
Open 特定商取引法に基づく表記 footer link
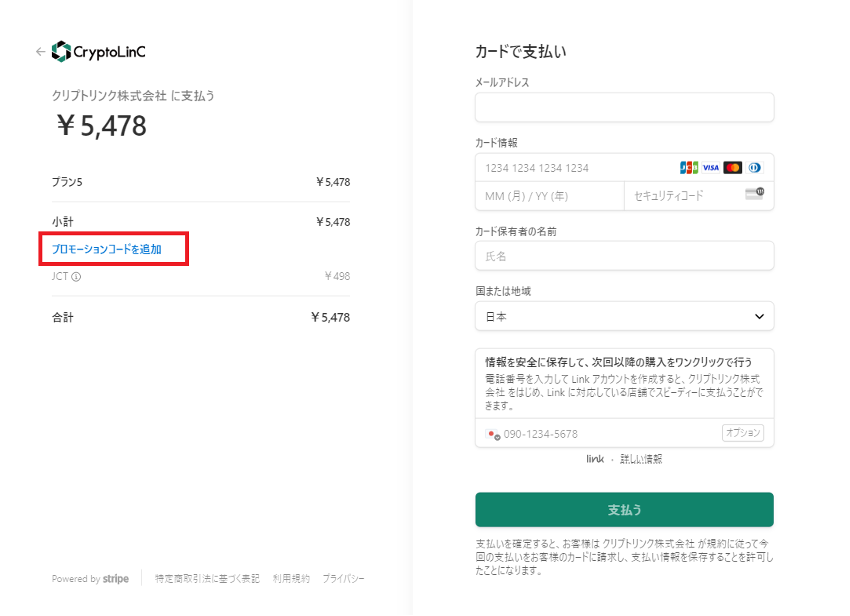click(207, 579)
